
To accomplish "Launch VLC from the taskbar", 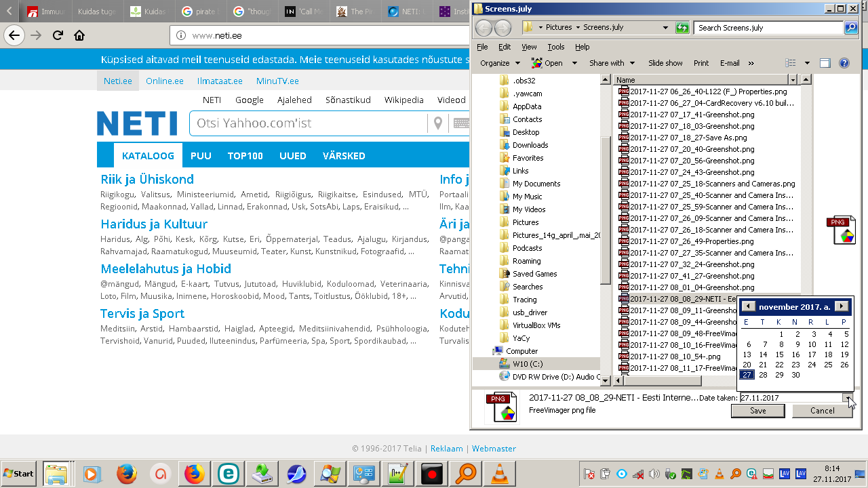I will 500,474.
